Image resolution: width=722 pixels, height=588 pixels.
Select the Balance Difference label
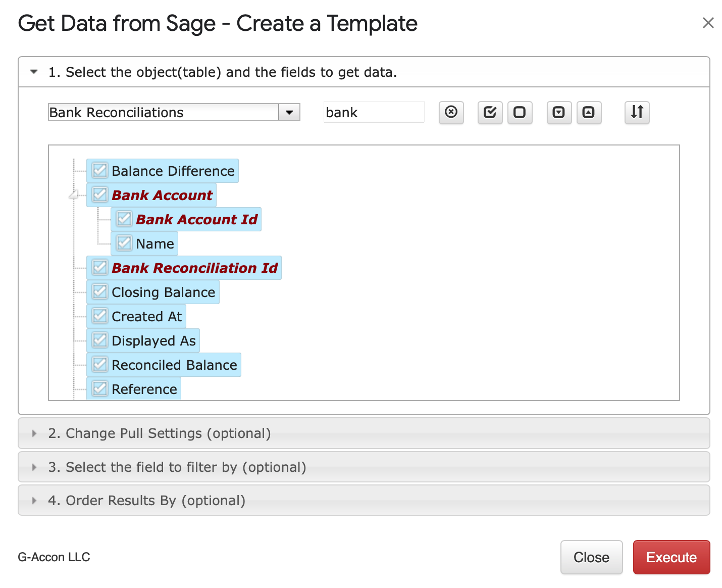173,171
